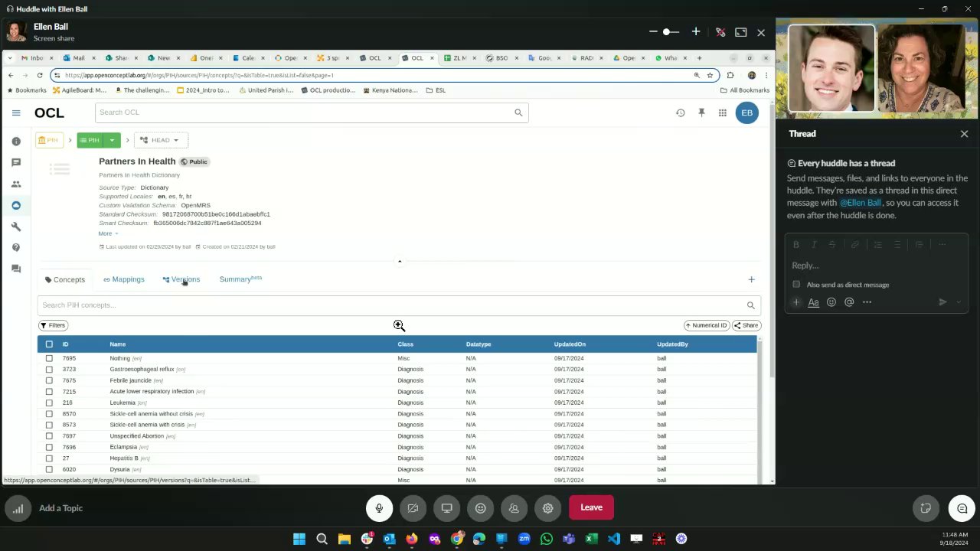Open the sidebar wrench tools icon

16,227
